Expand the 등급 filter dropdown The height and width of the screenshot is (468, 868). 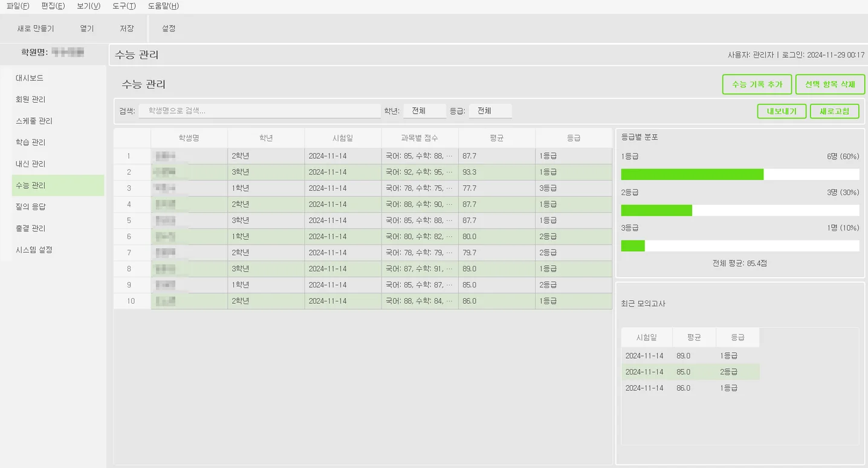pyautogui.click(x=490, y=111)
